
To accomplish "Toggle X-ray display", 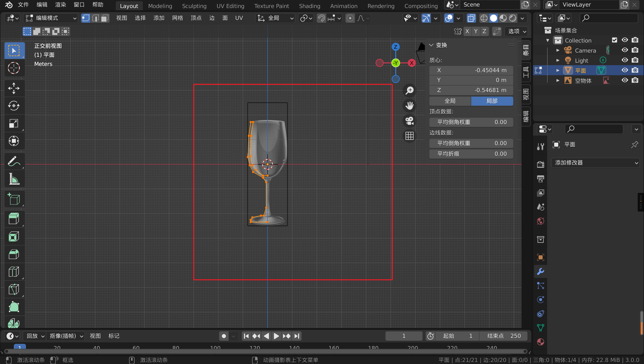I will point(471,18).
